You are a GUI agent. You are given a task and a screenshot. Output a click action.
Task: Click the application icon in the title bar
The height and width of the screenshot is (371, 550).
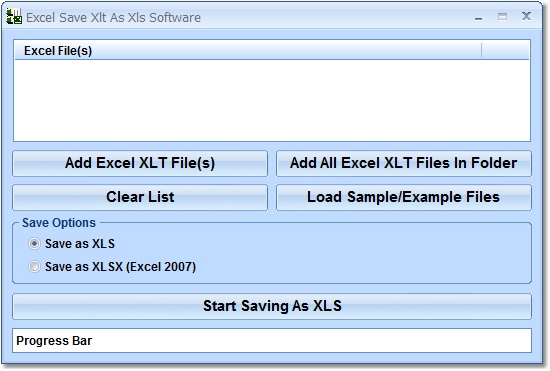[14, 16]
